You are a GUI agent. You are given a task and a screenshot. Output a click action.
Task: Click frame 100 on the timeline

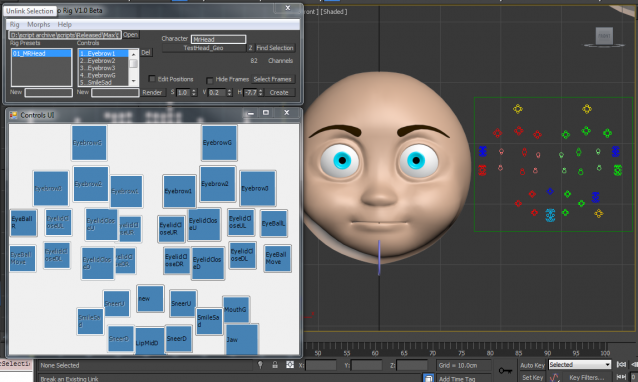[x=605, y=353]
